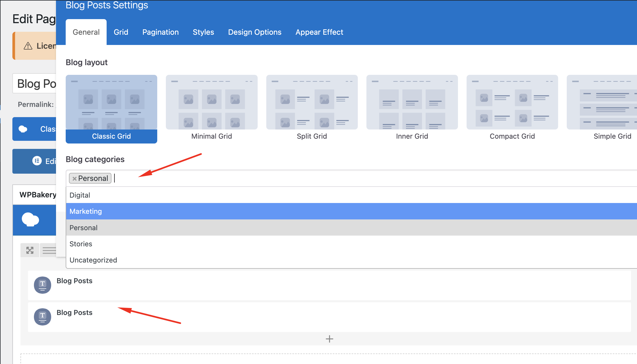Image resolution: width=637 pixels, height=364 pixels.
Task: Open the first Blog Posts element
Action: pos(330,285)
